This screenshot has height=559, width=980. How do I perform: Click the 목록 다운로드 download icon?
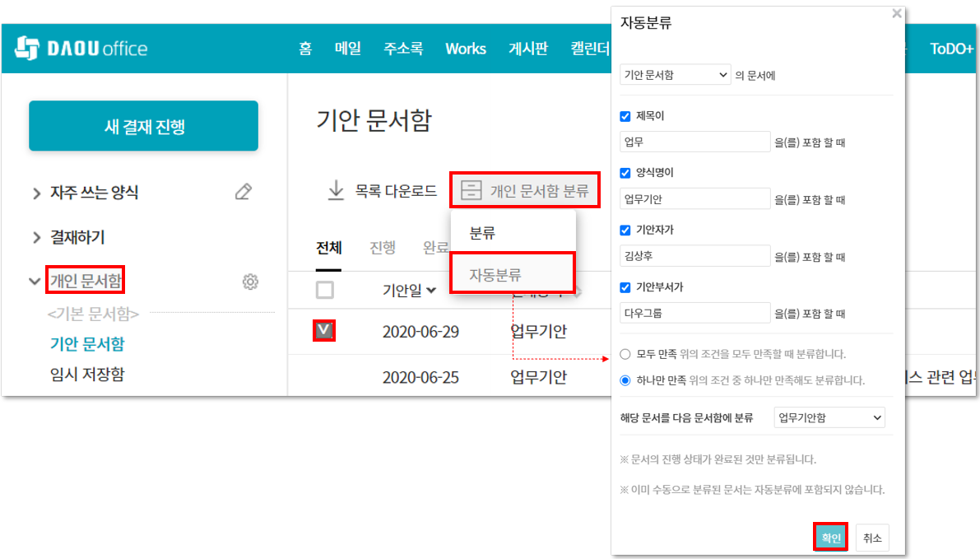[336, 191]
